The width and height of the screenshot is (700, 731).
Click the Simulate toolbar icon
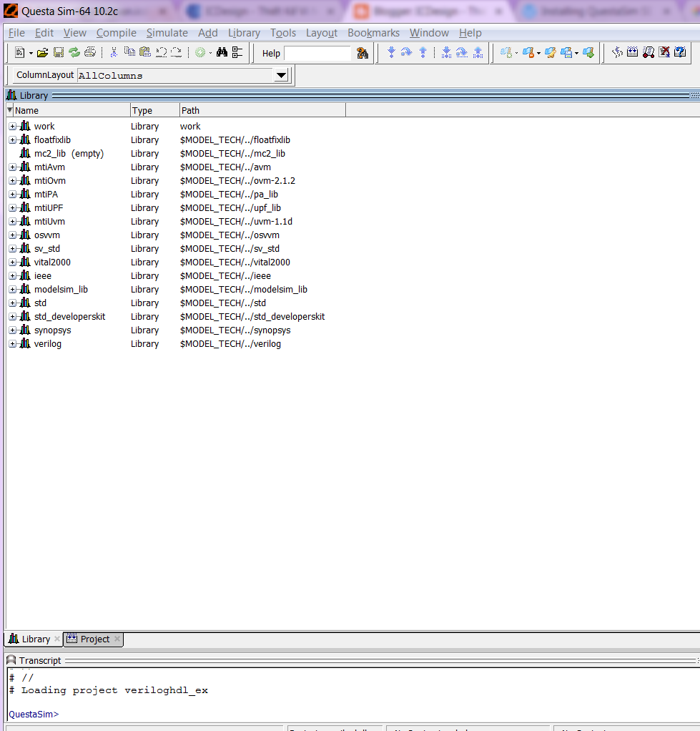point(649,51)
